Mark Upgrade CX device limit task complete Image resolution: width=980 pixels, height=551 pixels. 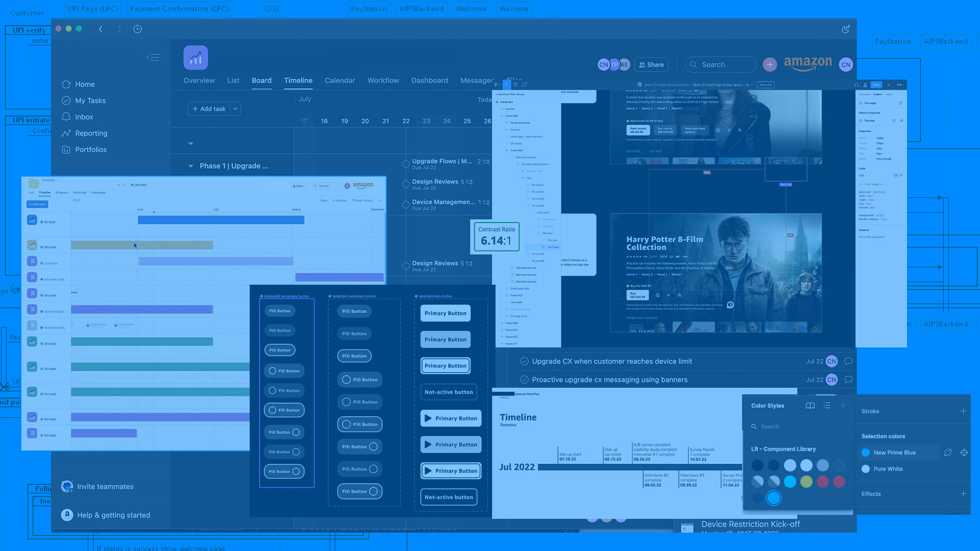pos(524,361)
